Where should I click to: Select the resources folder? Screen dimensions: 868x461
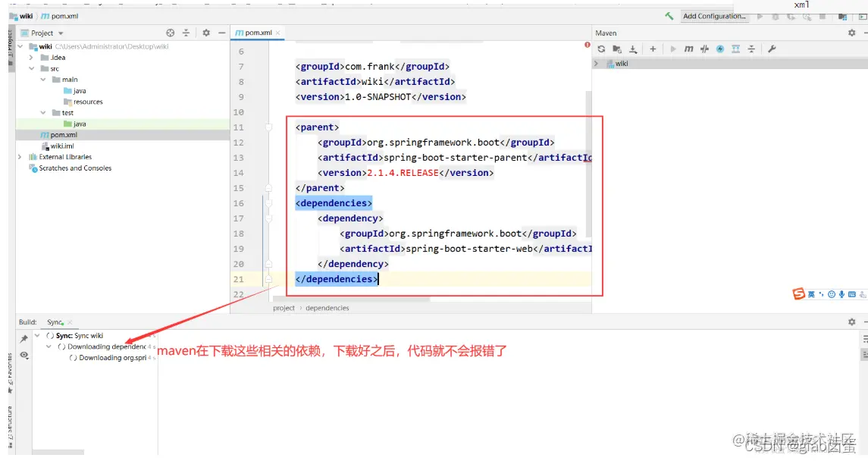pos(83,102)
